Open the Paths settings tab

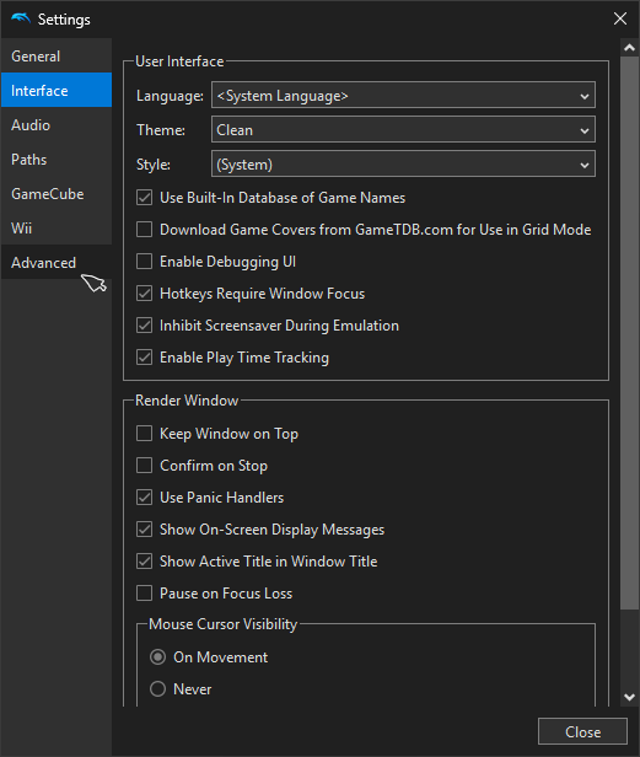click(x=56, y=159)
